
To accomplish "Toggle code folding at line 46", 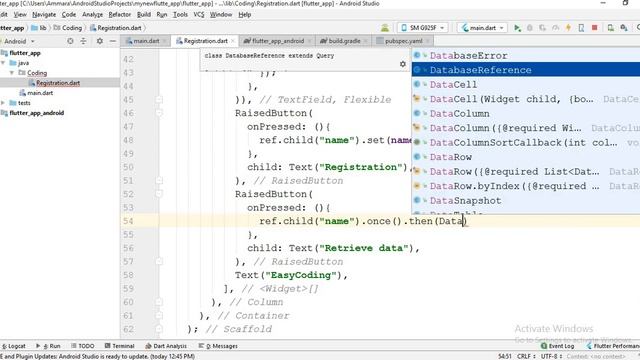I will 159,113.
